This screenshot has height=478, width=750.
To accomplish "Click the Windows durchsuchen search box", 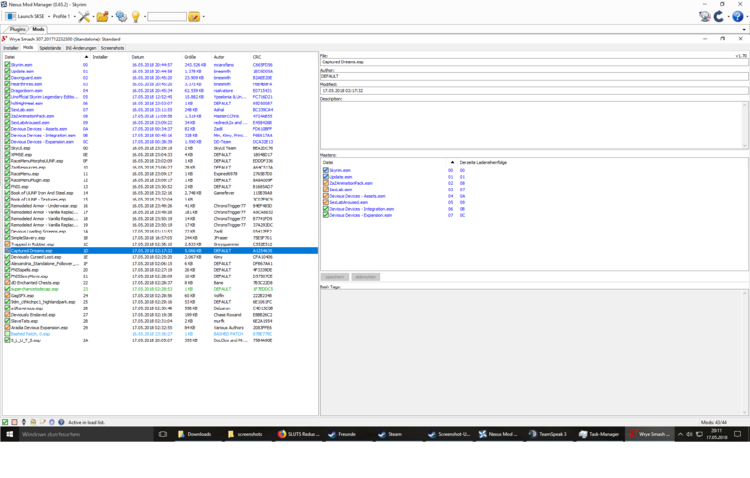I will pos(86,434).
